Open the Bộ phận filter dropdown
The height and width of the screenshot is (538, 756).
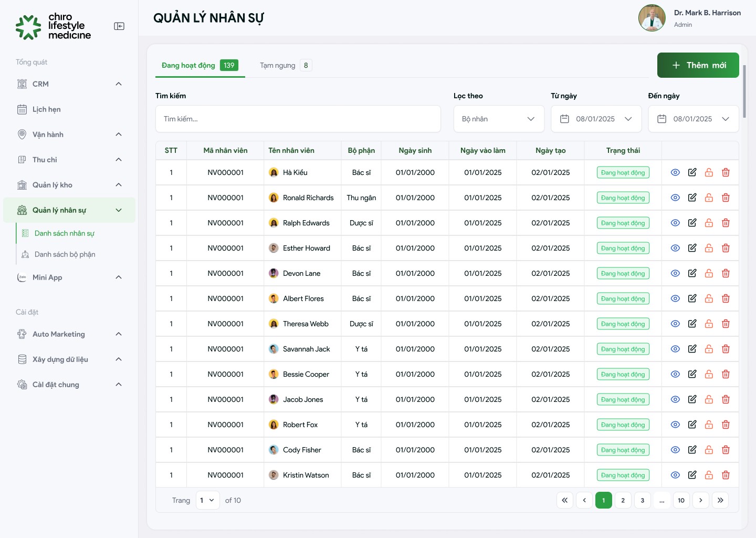pos(499,119)
